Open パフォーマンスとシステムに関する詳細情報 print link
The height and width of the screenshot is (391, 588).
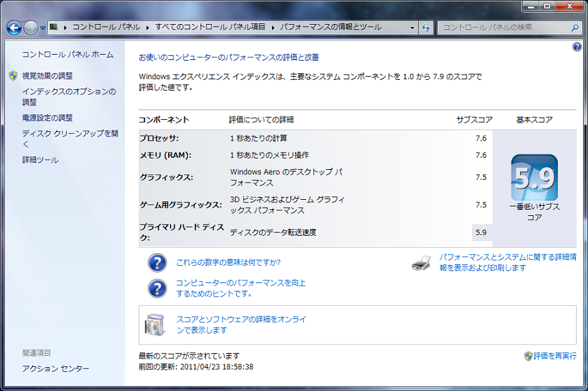(508, 262)
